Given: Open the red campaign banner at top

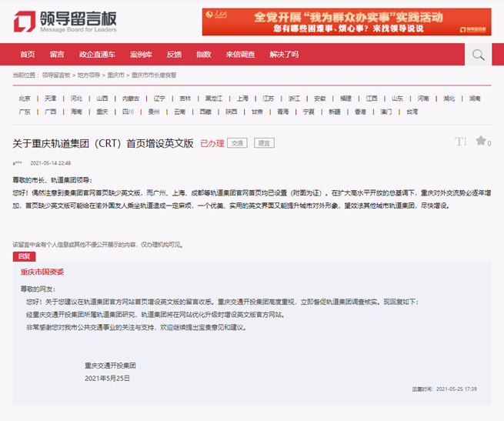Looking at the screenshot, I should click(346, 22).
